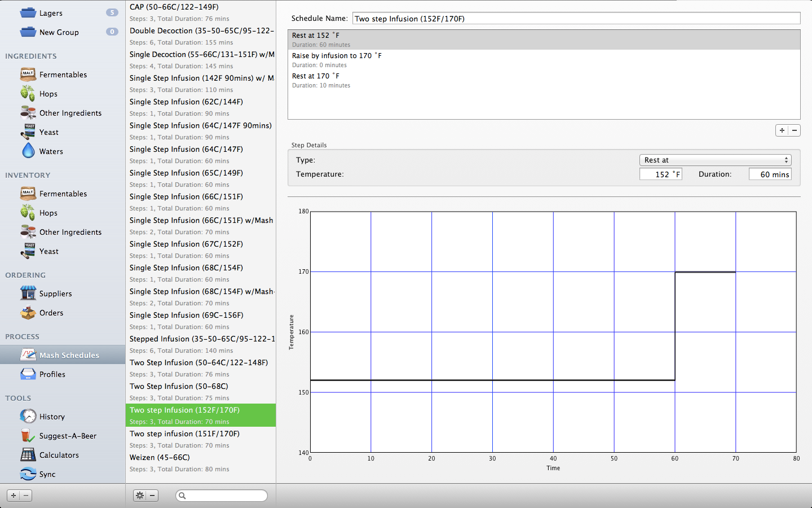Delete schedule with list minus button
Image resolution: width=812 pixels, height=508 pixels.
coord(152,496)
